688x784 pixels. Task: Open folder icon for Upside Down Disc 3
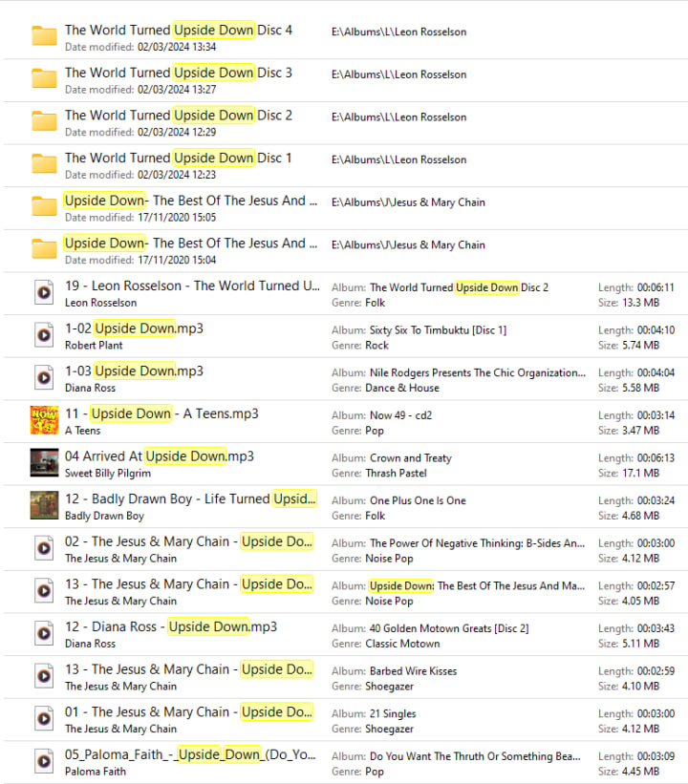44,78
